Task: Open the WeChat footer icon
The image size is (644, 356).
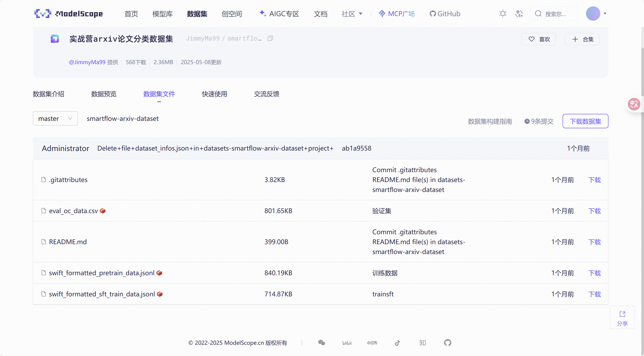Action: click(x=322, y=342)
